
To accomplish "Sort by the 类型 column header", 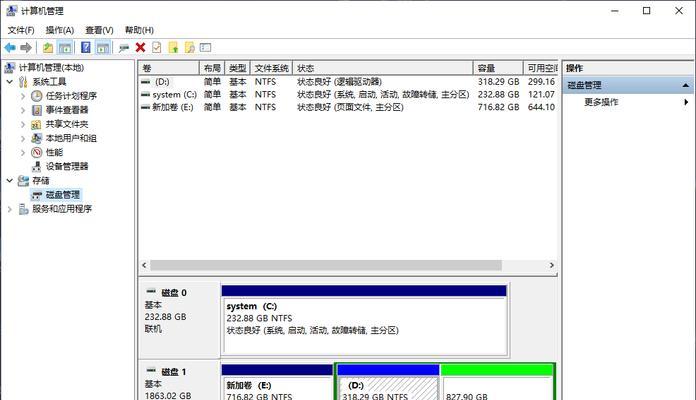I will click(237, 68).
